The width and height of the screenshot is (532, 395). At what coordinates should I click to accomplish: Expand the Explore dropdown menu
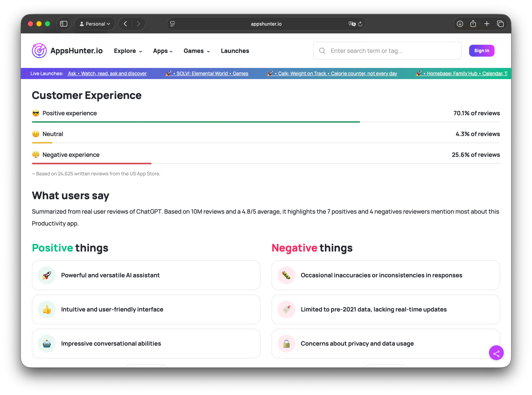tap(128, 51)
